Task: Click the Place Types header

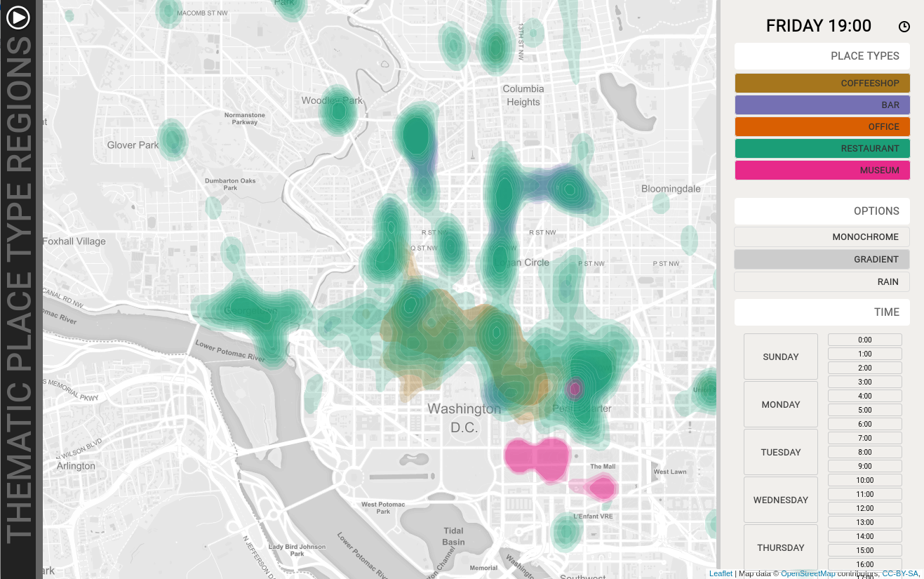Action: 822,56
